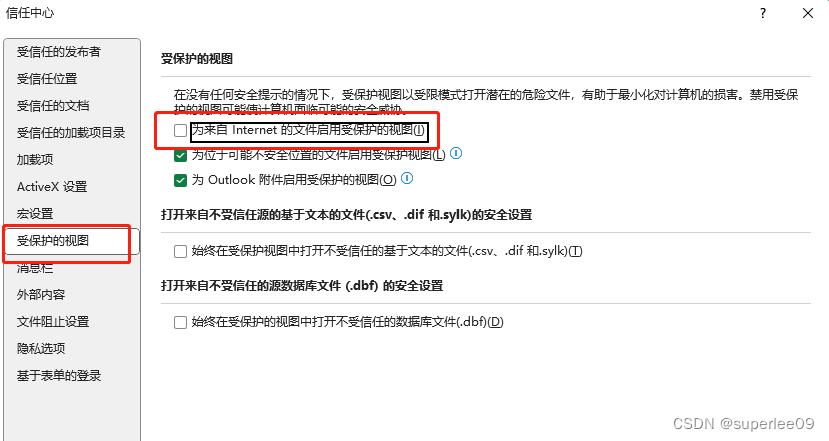Open 受信任的发布者 category
829x441 pixels.
(59, 52)
